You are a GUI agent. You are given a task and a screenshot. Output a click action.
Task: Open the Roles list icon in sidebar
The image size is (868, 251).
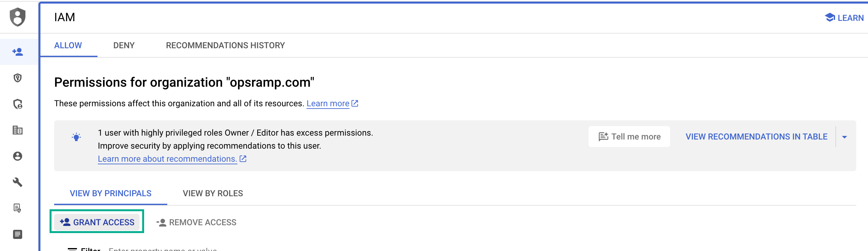(18, 235)
